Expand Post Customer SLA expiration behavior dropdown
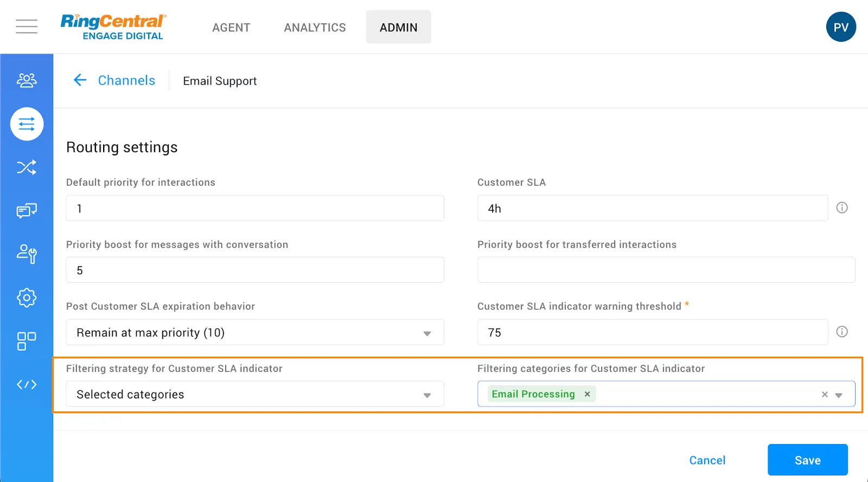 click(x=427, y=333)
